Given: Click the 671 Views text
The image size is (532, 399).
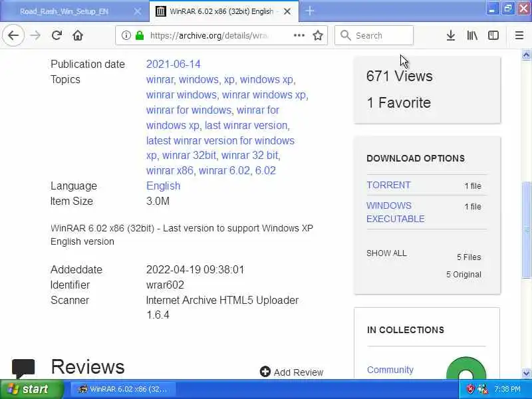Looking at the screenshot, I should [400, 76].
